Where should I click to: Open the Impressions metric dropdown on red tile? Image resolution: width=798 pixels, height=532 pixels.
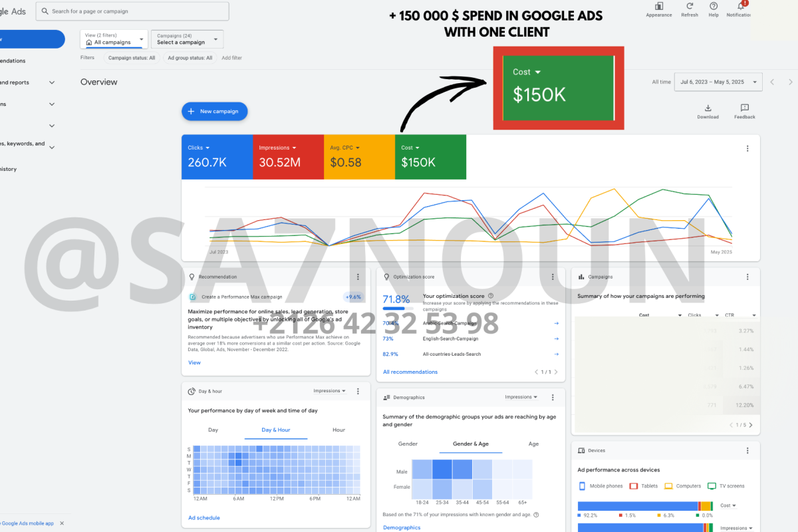tap(277, 148)
